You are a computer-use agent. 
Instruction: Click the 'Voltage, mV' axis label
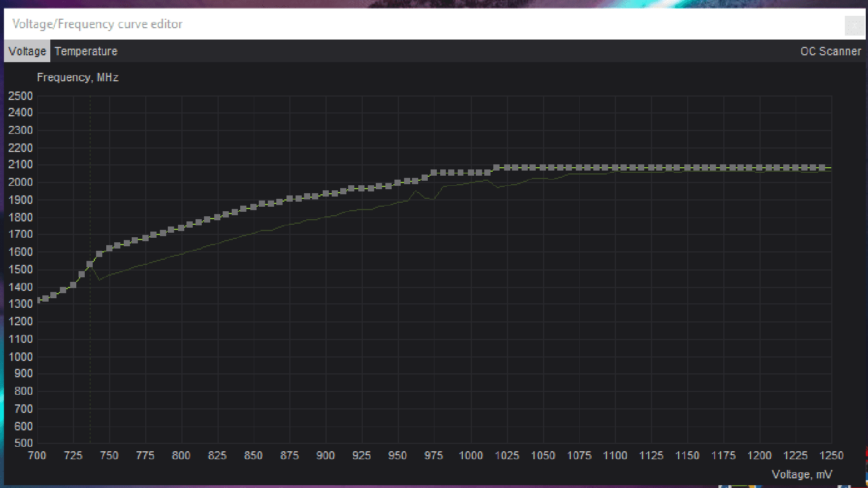coord(802,474)
